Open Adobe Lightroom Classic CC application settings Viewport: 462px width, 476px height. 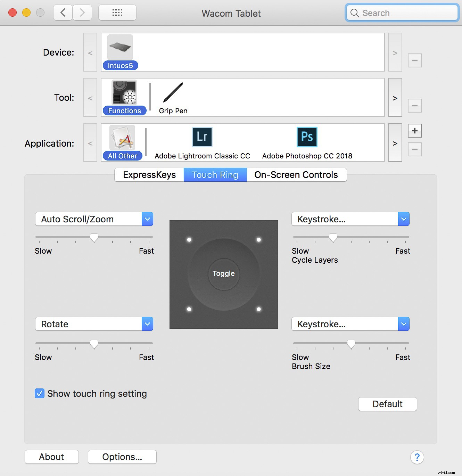click(202, 137)
